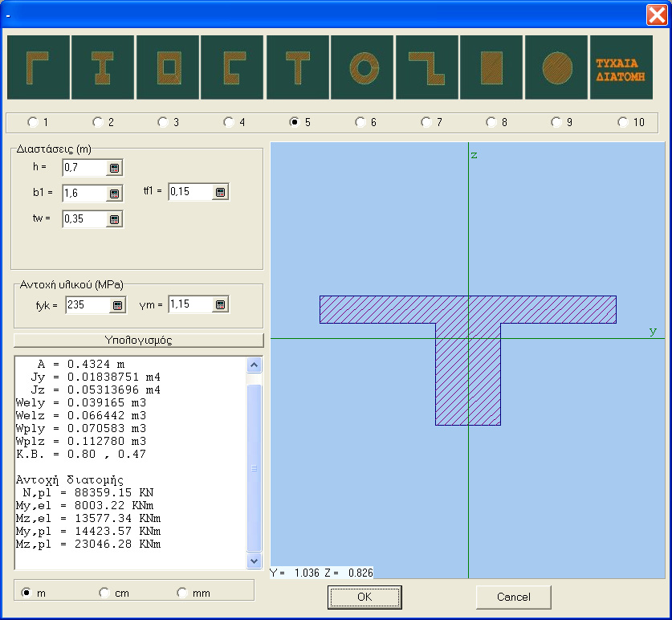Click the hatched T-section drawing

(x=468, y=360)
